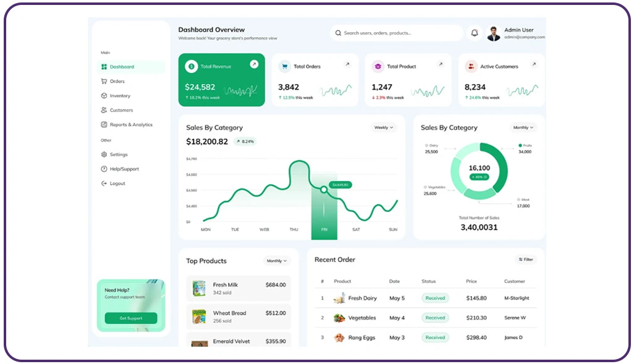Click the box icon on Total Product card

pos(378,66)
